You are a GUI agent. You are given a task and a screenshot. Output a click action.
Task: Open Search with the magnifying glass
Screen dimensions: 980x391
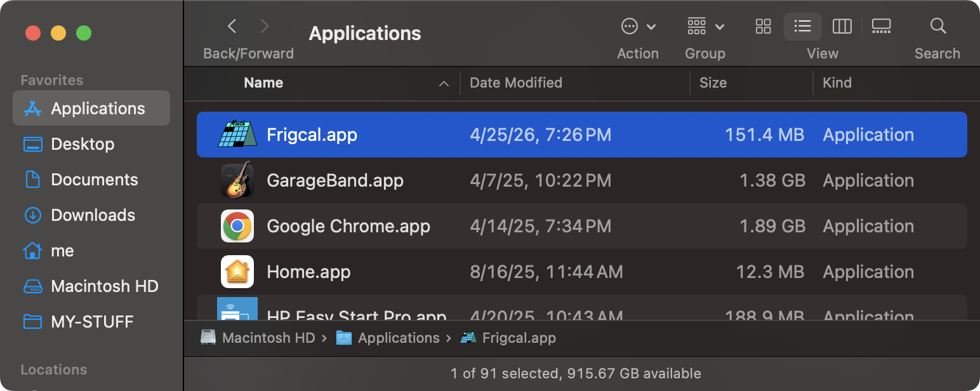click(x=937, y=26)
